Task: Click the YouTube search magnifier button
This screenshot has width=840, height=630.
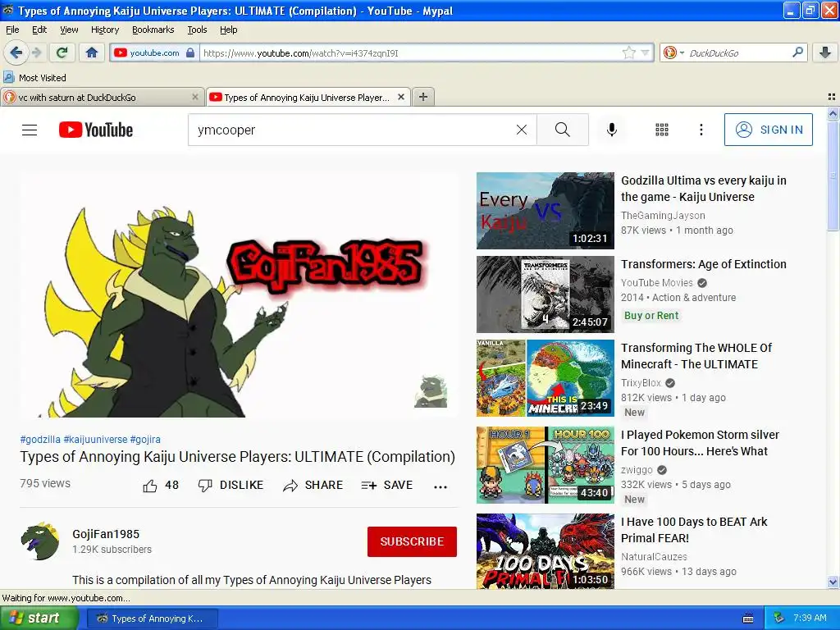Action: point(563,130)
